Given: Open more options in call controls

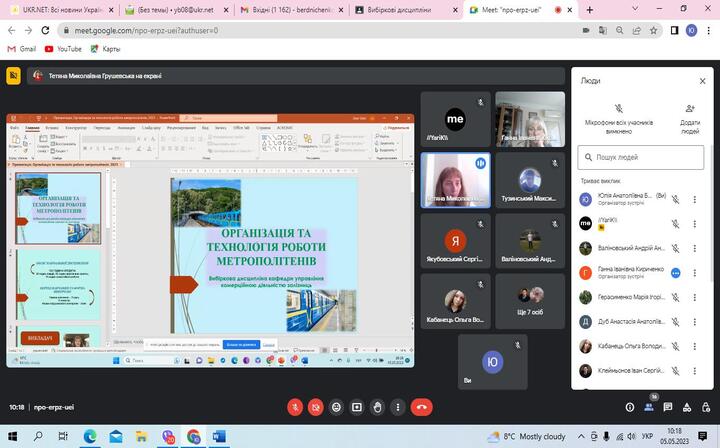Looking at the screenshot, I should [x=398, y=407].
